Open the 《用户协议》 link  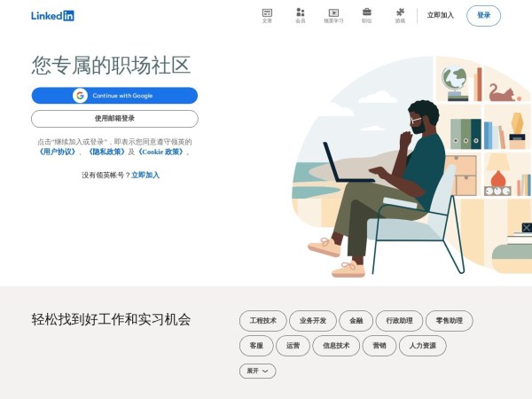click(x=57, y=152)
